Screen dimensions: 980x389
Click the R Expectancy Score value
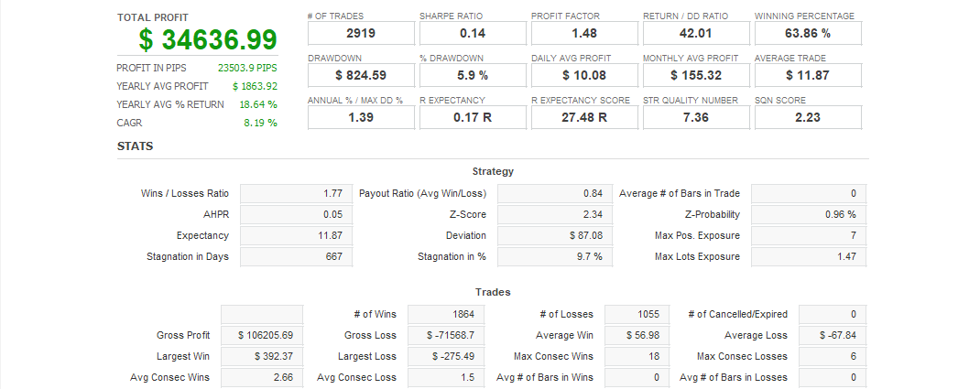584,117
